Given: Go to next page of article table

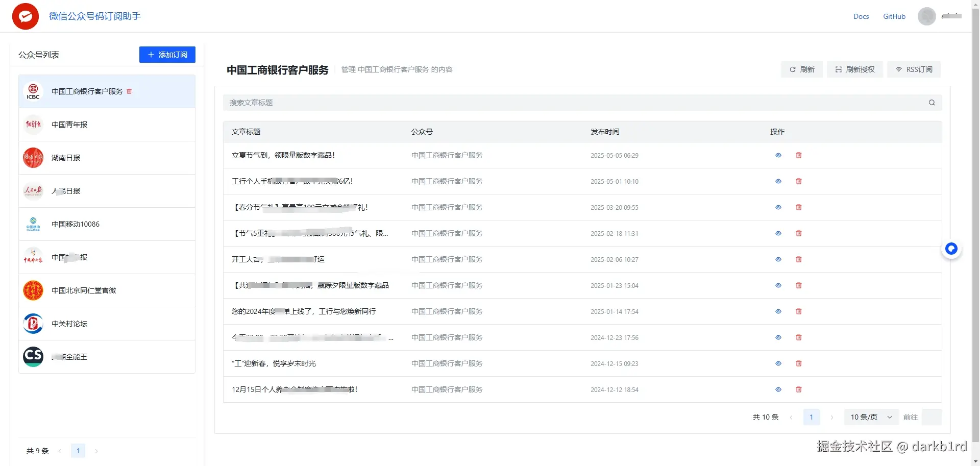Looking at the screenshot, I should (831, 417).
